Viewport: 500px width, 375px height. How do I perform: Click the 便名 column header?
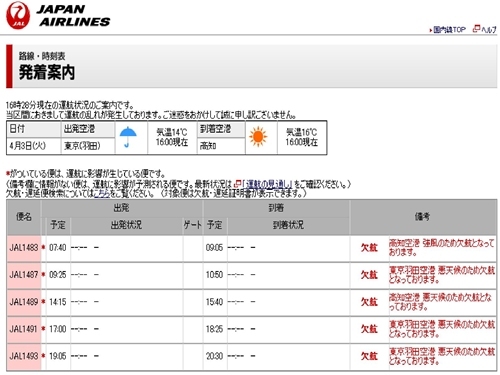click(24, 217)
